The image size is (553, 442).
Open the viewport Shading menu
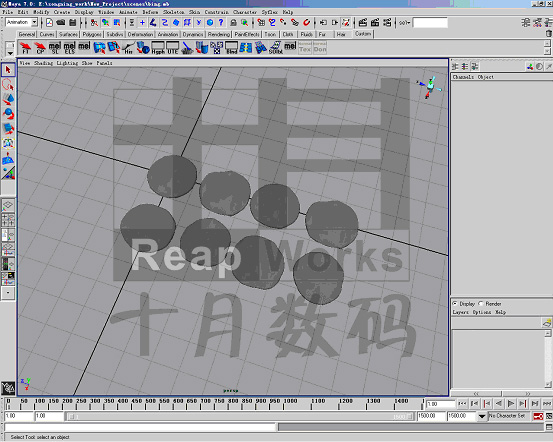(43, 63)
